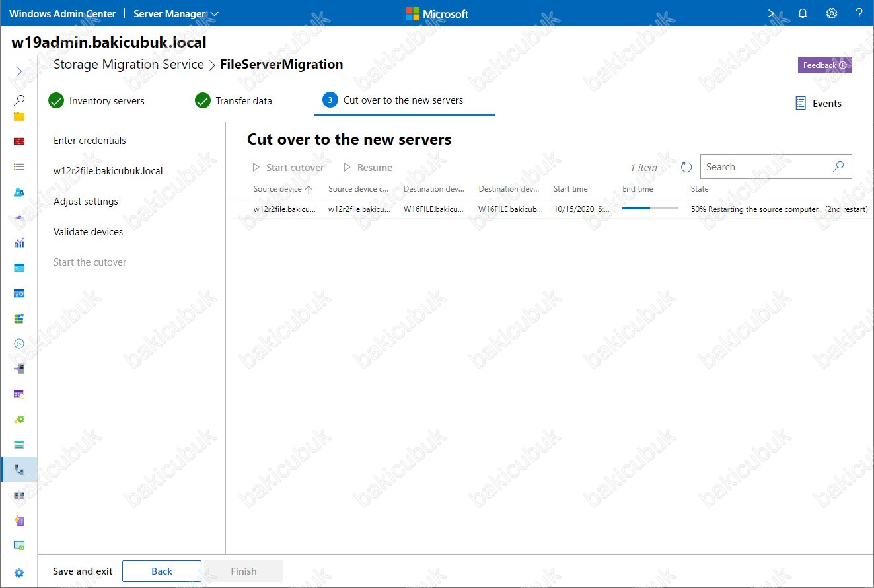Screen dimensions: 874x588
Task: Open the System Insights purple icon
Action: [x=19, y=521]
